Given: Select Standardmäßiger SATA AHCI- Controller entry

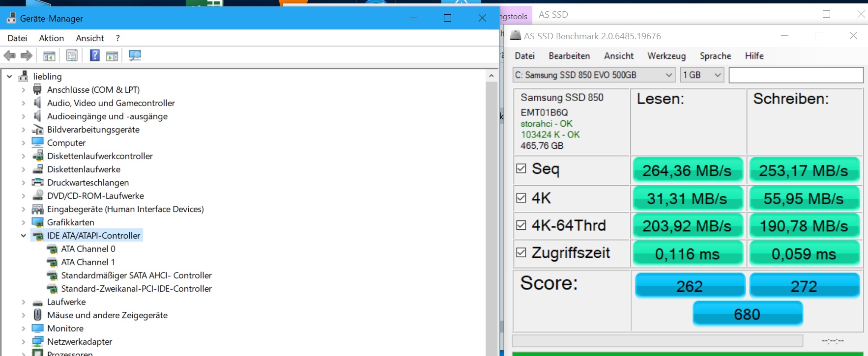Looking at the screenshot, I should click(x=136, y=275).
